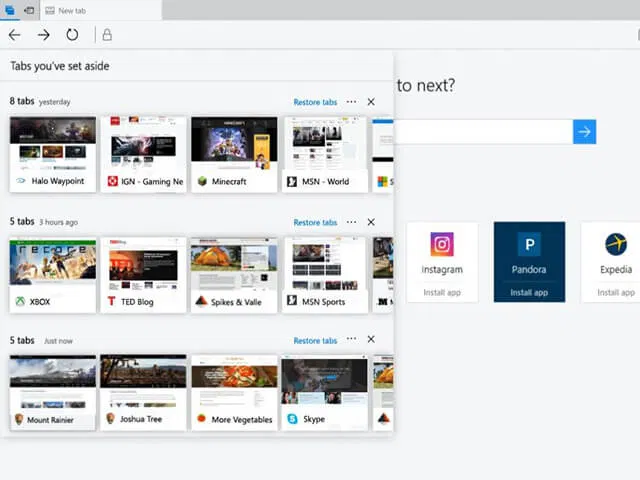
Task: Click the MSN - World favicon
Action: pos(292,181)
